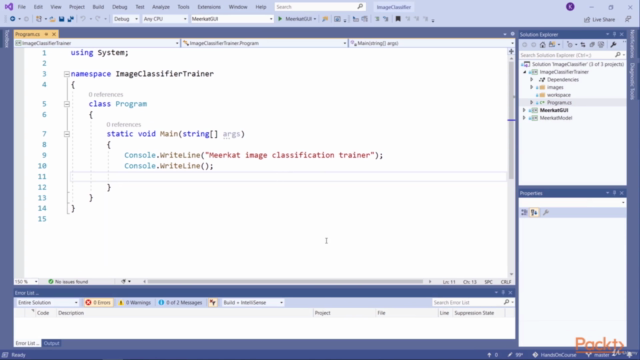Open the File menu
This screenshot has width=640, height=360.
[x=22, y=7]
